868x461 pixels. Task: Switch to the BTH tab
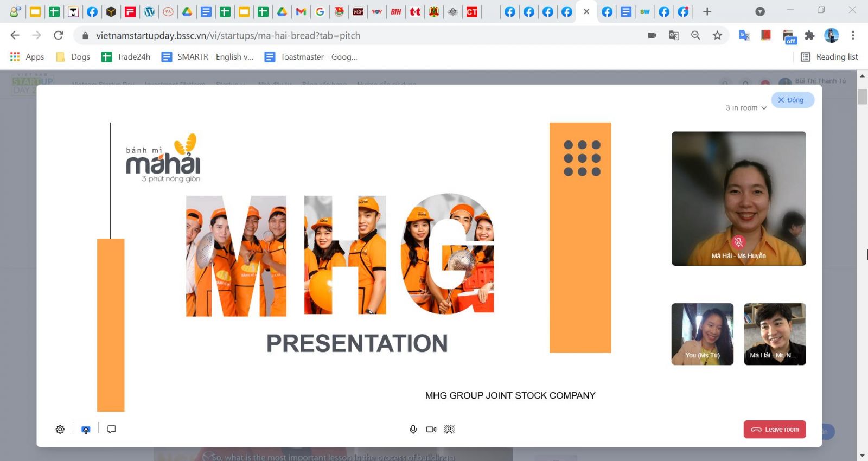(x=396, y=11)
